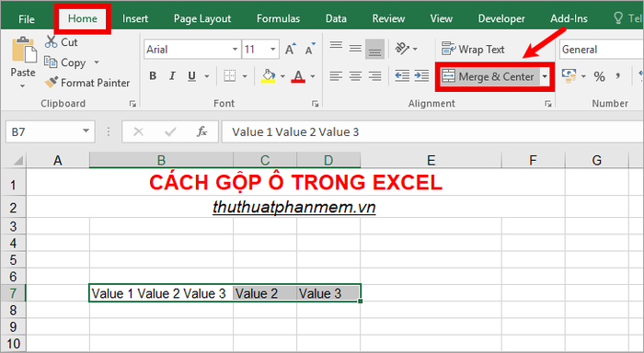Align text left

pyautogui.click(x=336, y=76)
